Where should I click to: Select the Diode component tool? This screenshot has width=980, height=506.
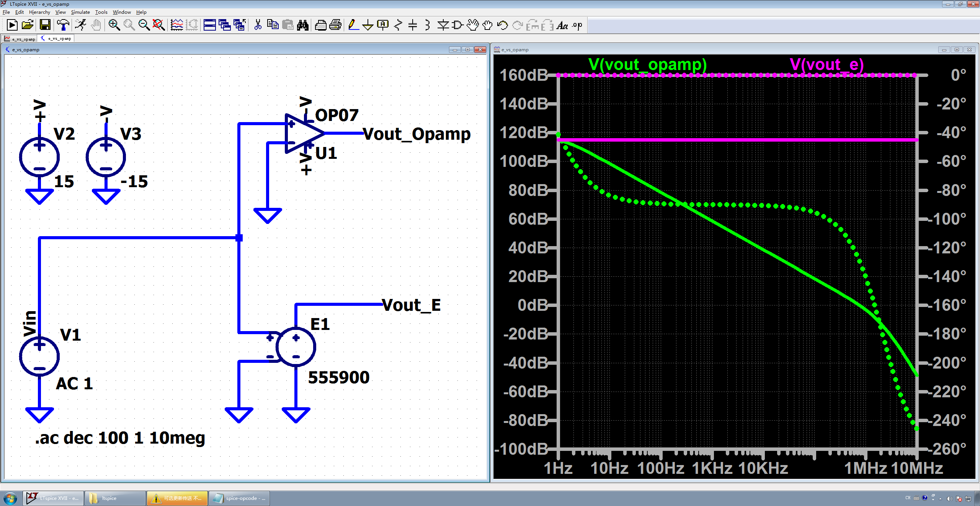pyautogui.click(x=443, y=25)
